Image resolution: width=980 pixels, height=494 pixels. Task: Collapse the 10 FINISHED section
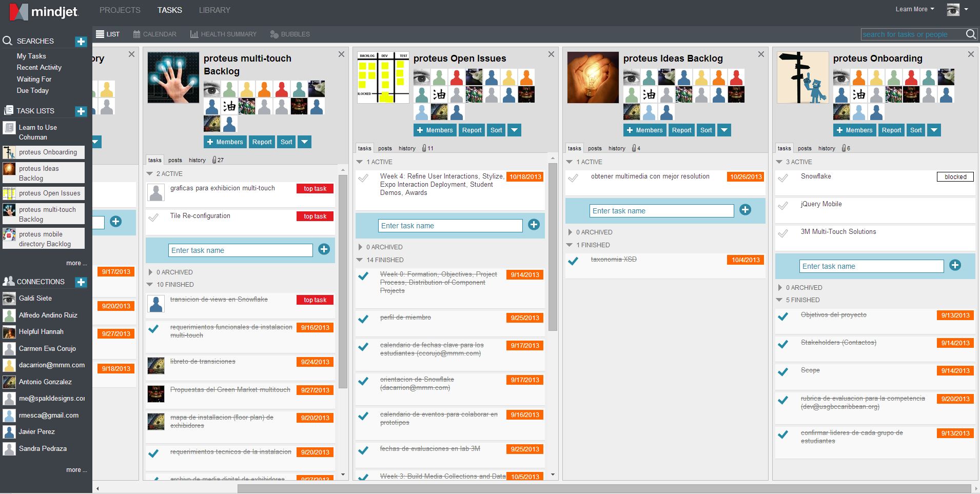point(150,285)
